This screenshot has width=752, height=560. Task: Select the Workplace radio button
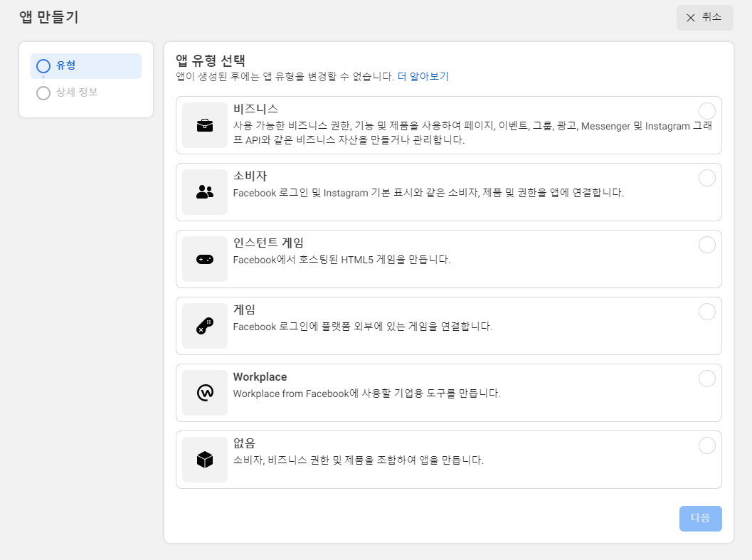(x=707, y=379)
